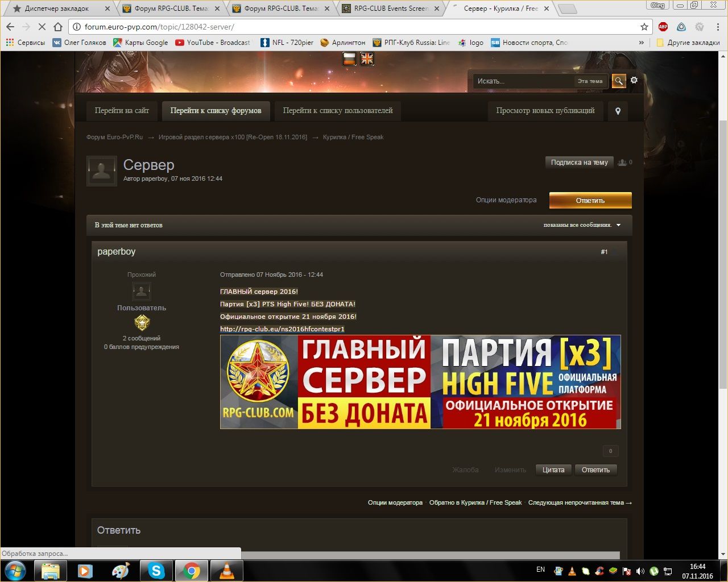Switch forum language to Russian flag

click(x=349, y=59)
